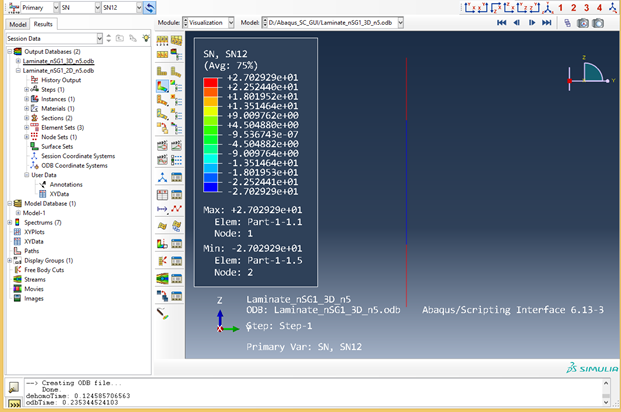This screenshot has width=621, height=412.
Task: Expand the Instances (1) node
Action: click(x=26, y=99)
